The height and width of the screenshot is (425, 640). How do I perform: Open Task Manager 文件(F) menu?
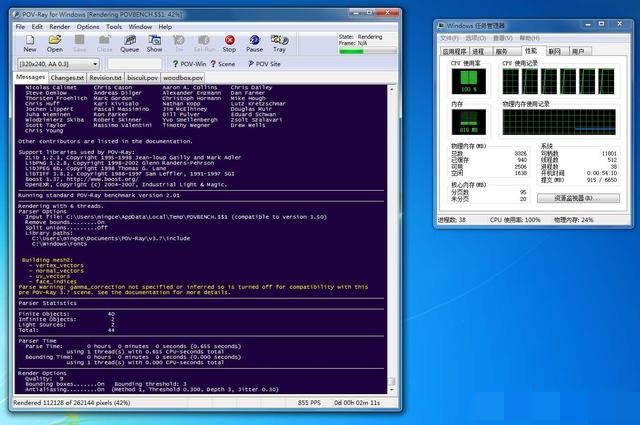pos(449,38)
